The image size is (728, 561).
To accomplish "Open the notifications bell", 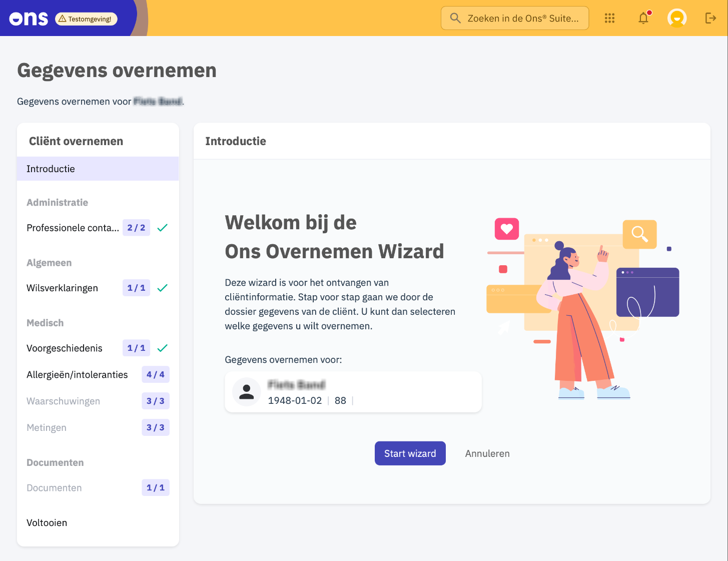I will [x=643, y=19].
